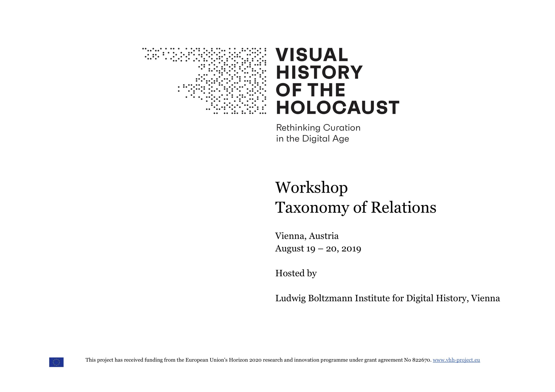
Task: Click the Horizon 2020 funding statement
Action: pos(258,360)
